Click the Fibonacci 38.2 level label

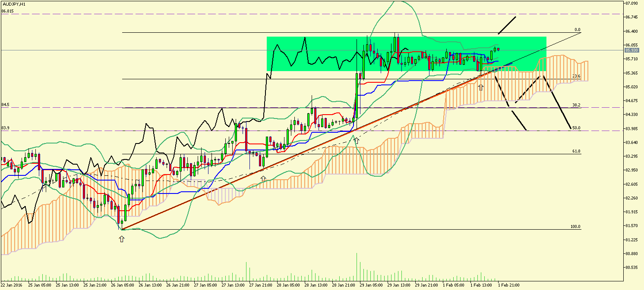[x=576, y=105]
